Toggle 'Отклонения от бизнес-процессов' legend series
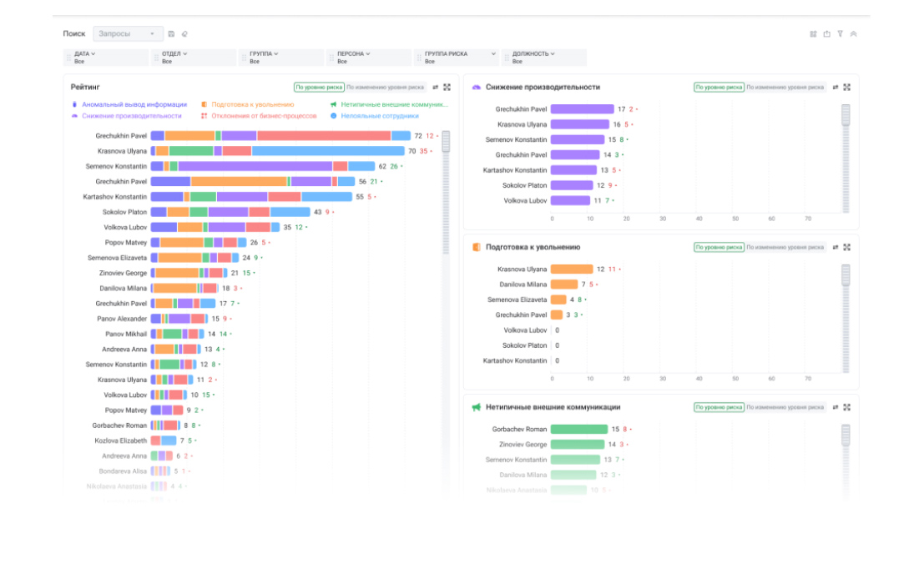Image resolution: width=924 pixels, height=584 pixels. pyautogui.click(x=263, y=116)
